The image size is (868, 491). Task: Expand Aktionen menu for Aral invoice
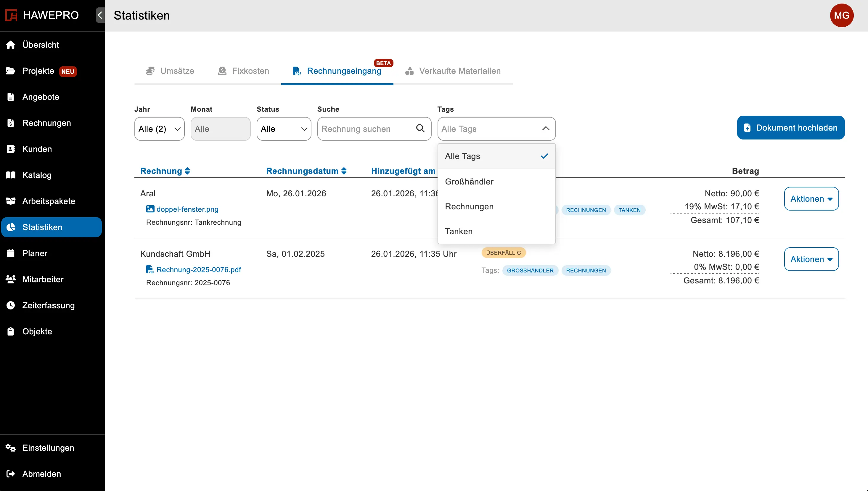coord(811,199)
